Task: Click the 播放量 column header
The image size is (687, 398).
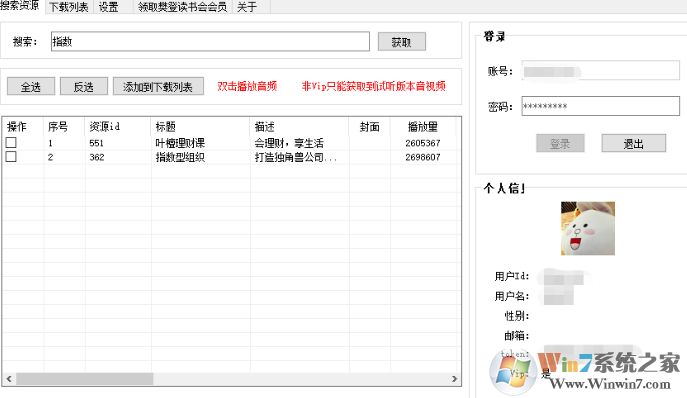Action: click(423, 127)
